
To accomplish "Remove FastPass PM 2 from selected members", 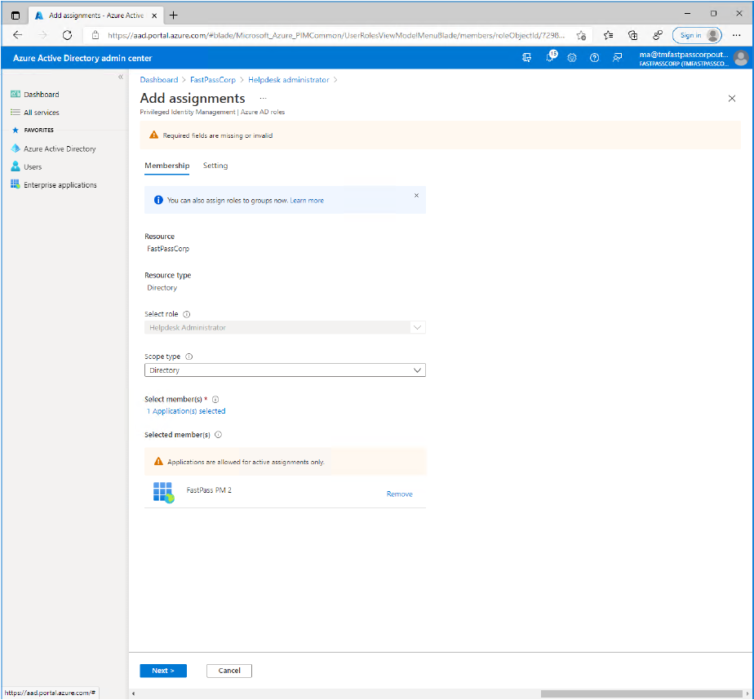I will point(399,494).
